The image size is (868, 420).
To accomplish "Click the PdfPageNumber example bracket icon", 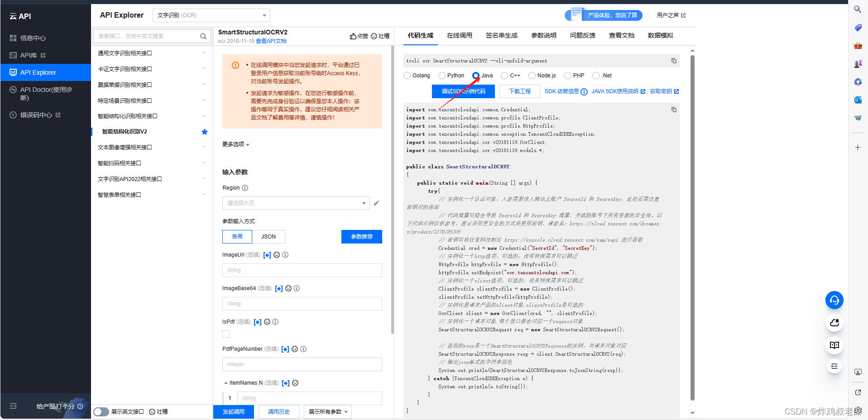I will coord(285,349).
